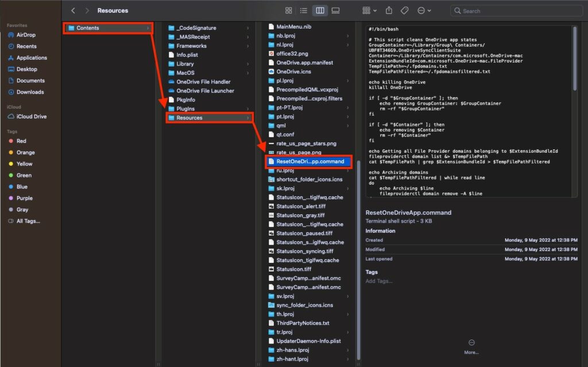Image resolution: width=588 pixels, height=367 pixels.
Task: Click the More button in preview
Action: pos(471,346)
